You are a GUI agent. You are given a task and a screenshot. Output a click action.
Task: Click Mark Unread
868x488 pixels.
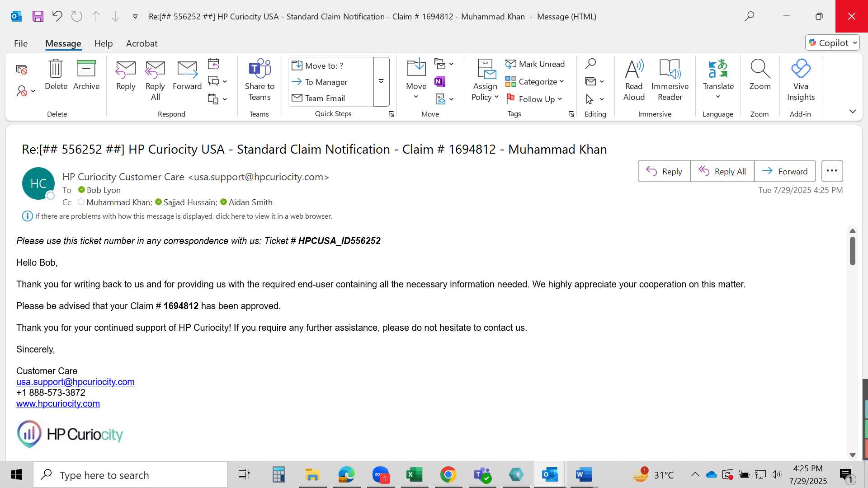(x=535, y=64)
